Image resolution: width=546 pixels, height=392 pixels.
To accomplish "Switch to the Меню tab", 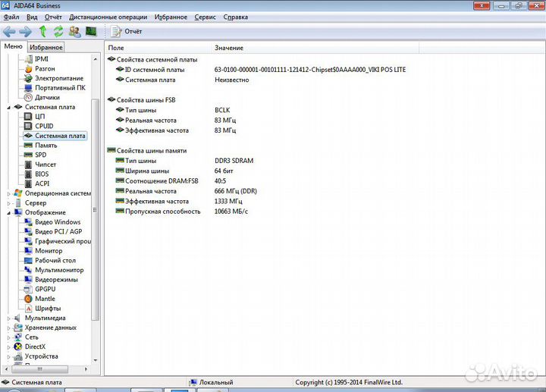I will pyautogui.click(x=13, y=46).
